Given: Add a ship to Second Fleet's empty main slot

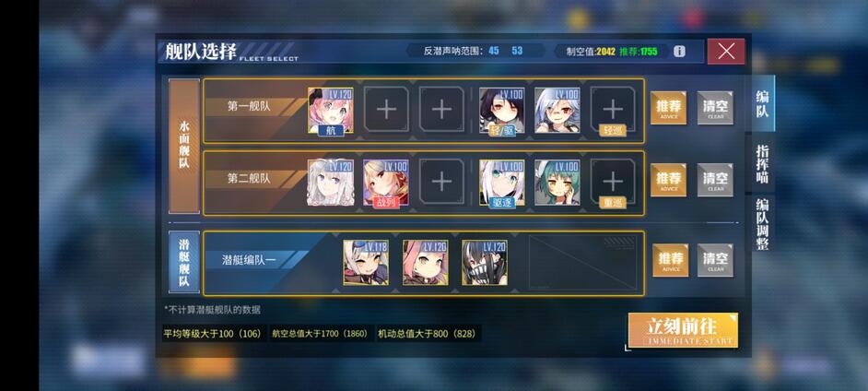Looking at the screenshot, I should pyautogui.click(x=441, y=183).
